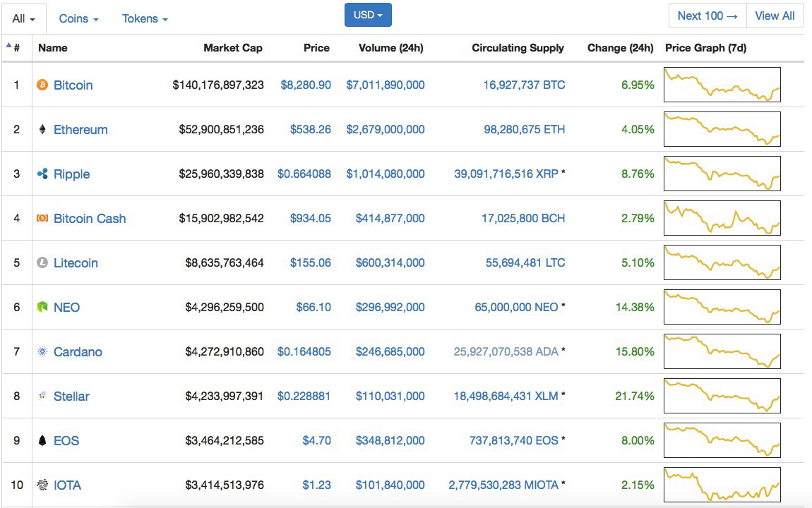Open the Stellar coin page link
This screenshot has height=508, width=812.
click(71, 397)
